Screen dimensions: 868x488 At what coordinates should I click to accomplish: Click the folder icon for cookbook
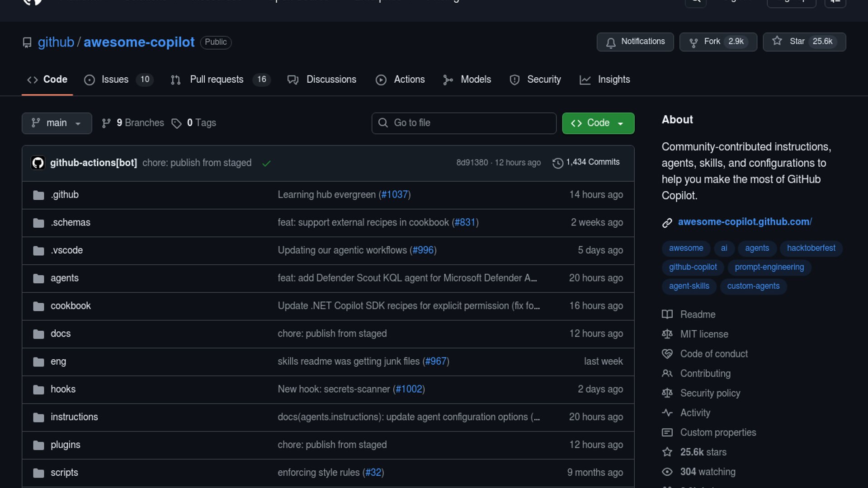tap(38, 306)
